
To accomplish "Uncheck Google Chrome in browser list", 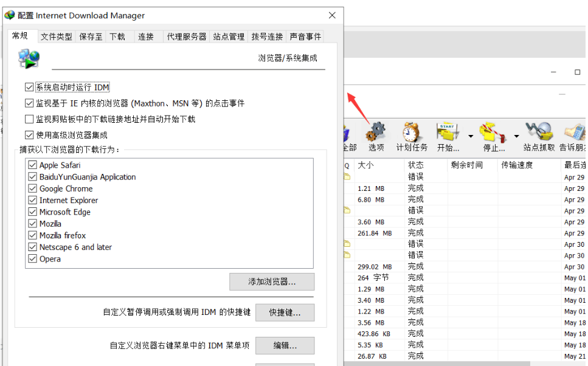I will (33, 188).
